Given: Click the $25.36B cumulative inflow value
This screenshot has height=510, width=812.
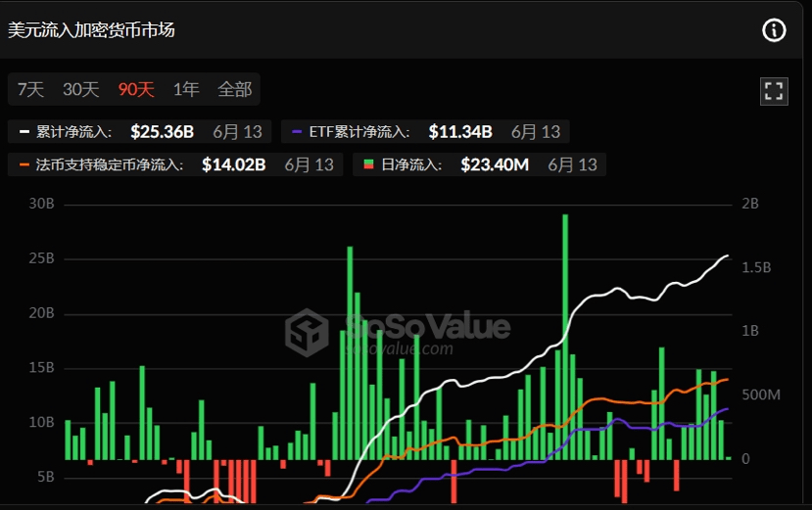Looking at the screenshot, I should coord(162,131).
